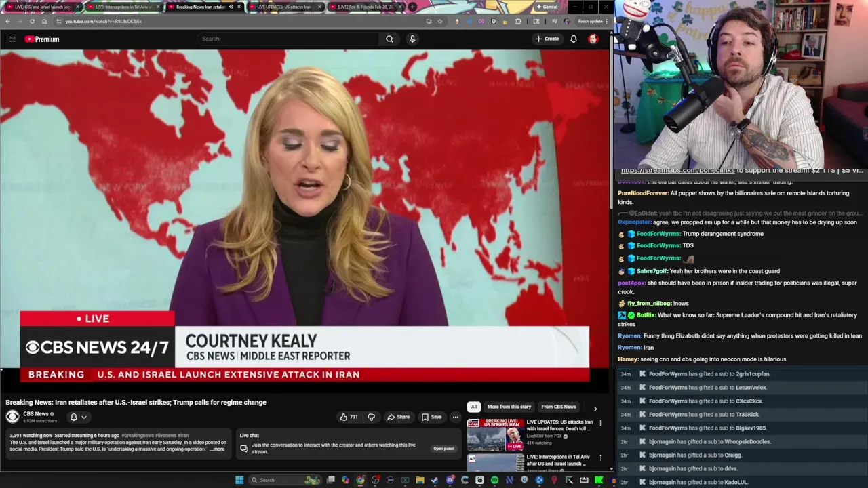The width and height of the screenshot is (868, 488).
Task: Open the CBS News channel name link
Action: click(x=36, y=414)
